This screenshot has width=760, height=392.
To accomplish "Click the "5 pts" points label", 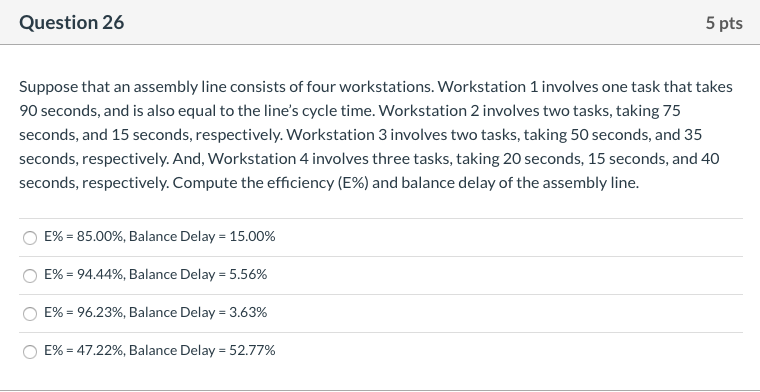I will 724,23.
